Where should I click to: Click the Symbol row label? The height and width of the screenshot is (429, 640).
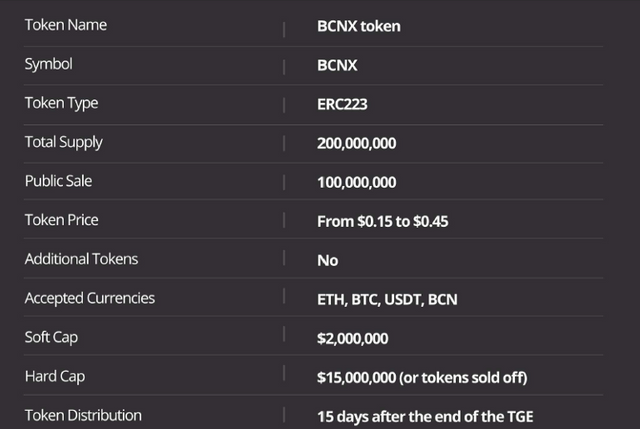point(49,64)
